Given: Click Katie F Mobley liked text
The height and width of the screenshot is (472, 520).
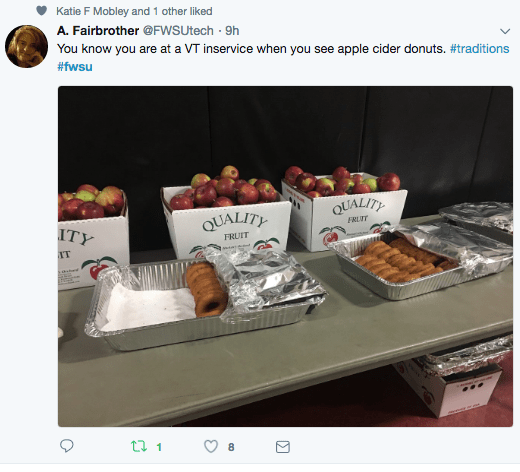Looking at the screenshot, I should point(134,11).
